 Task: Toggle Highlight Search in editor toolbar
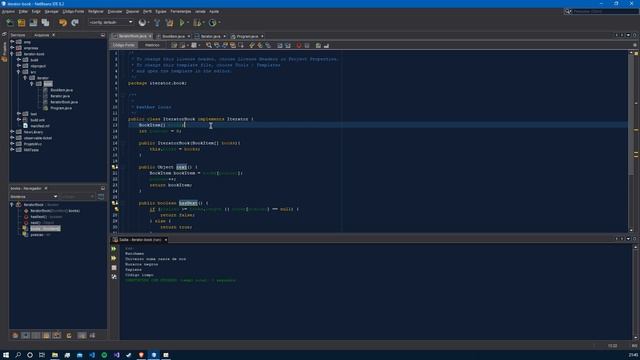tap(233, 45)
